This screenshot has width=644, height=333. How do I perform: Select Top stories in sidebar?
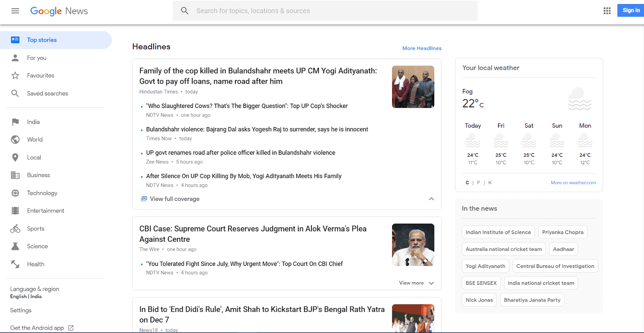pos(56,40)
